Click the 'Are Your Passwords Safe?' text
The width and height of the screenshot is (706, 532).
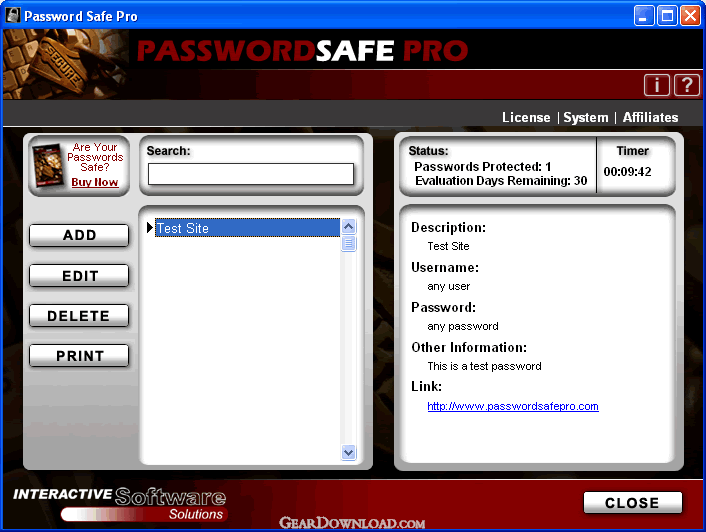[95, 157]
